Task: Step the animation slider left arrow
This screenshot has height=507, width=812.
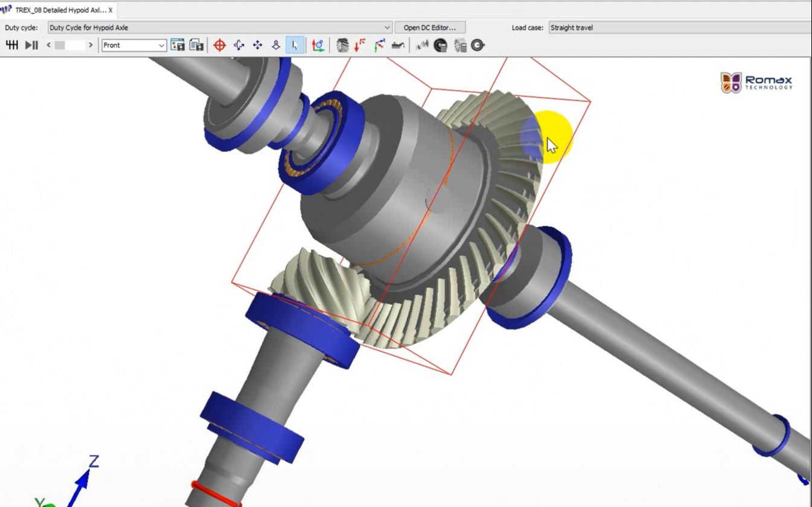Action: coord(49,45)
